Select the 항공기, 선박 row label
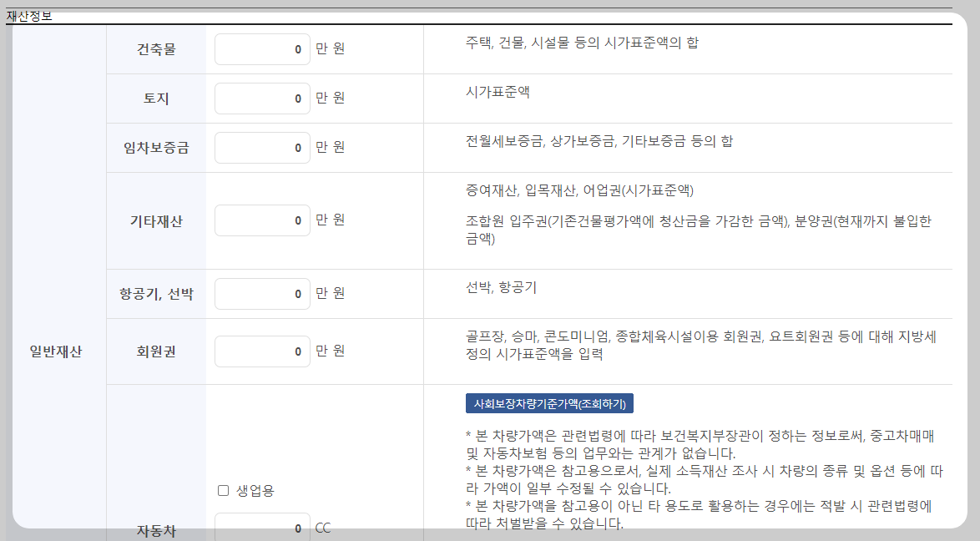 156,293
